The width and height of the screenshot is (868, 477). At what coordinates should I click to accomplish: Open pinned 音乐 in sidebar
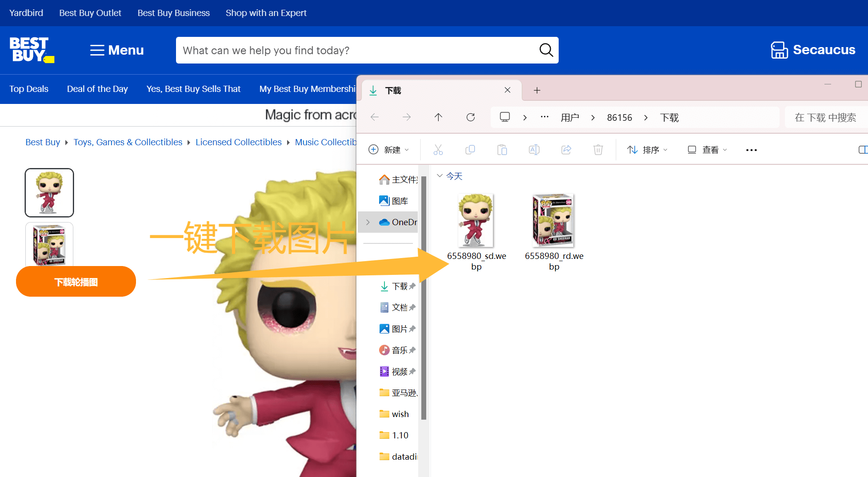(397, 350)
